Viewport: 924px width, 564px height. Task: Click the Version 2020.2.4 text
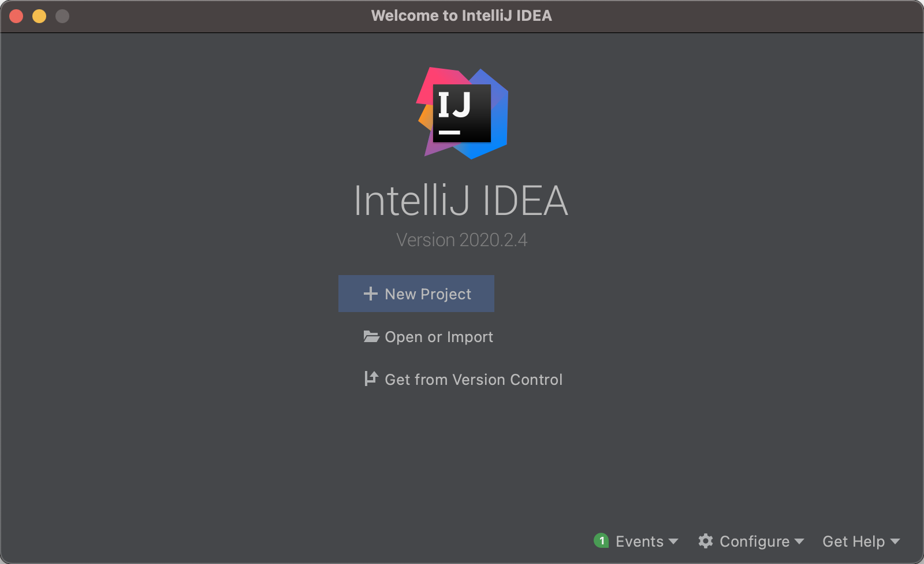tap(461, 240)
